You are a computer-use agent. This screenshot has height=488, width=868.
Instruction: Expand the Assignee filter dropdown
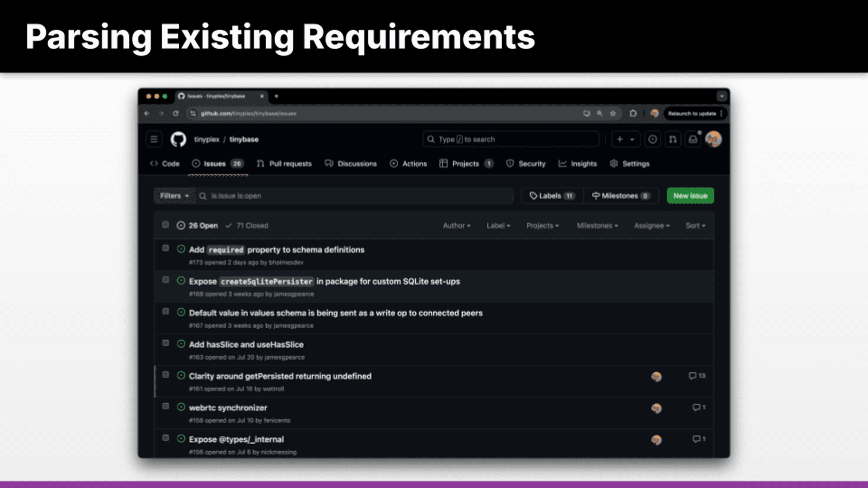[x=652, y=225]
